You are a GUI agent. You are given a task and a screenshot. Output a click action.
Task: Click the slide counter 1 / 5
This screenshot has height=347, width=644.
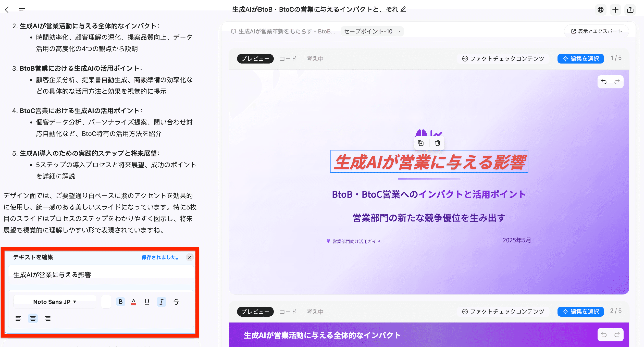616,58
